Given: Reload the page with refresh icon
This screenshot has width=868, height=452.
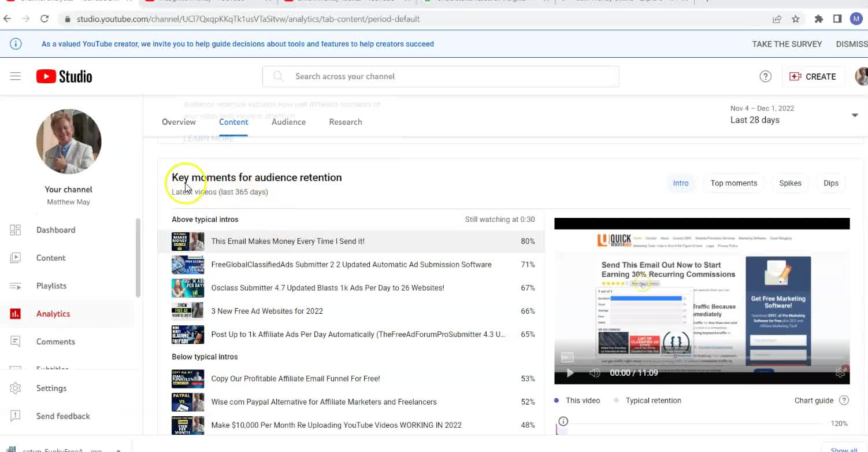Looking at the screenshot, I should click(x=44, y=19).
